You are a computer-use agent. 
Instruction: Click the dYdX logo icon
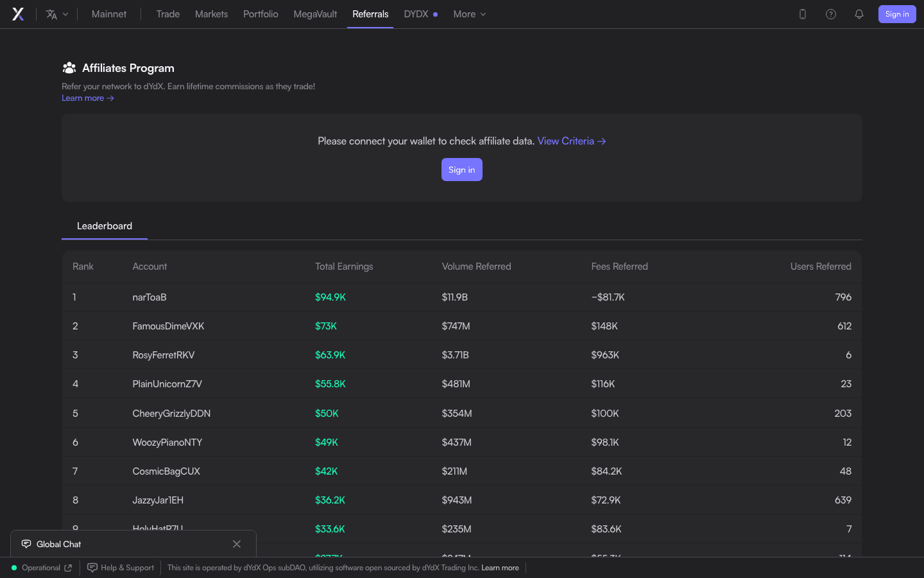18,14
